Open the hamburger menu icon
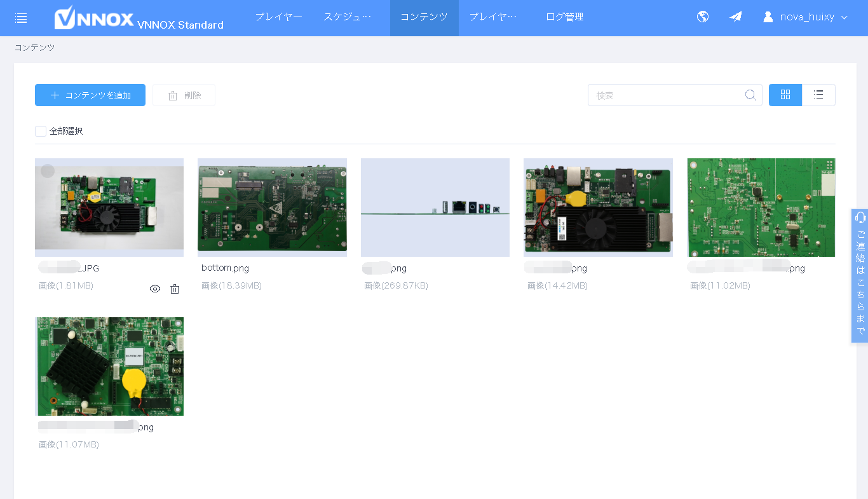 click(x=21, y=18)
